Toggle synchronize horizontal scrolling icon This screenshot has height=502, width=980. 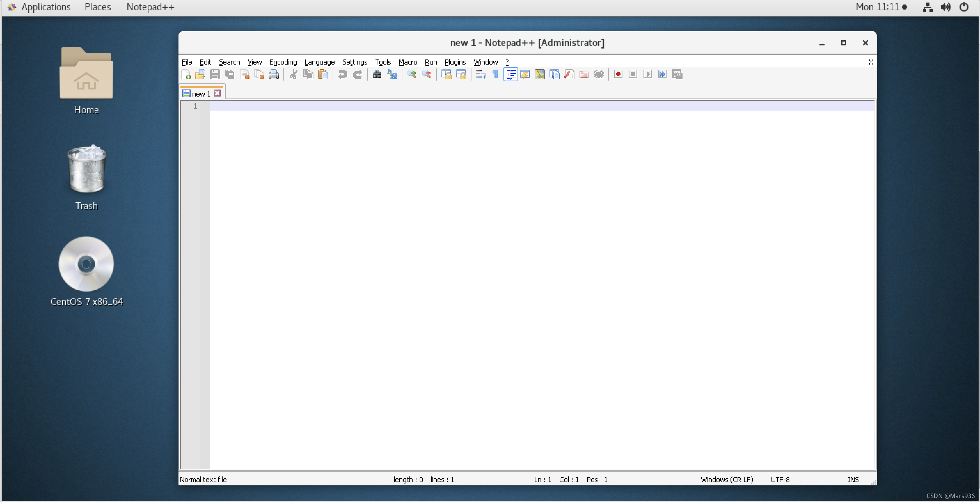click(x=461, y=75)
